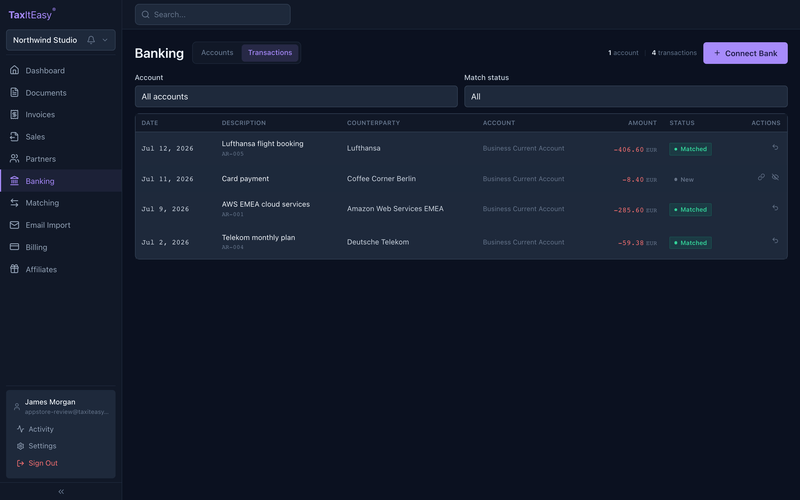Collapse the sidebar with double chevron

(61, 491)
